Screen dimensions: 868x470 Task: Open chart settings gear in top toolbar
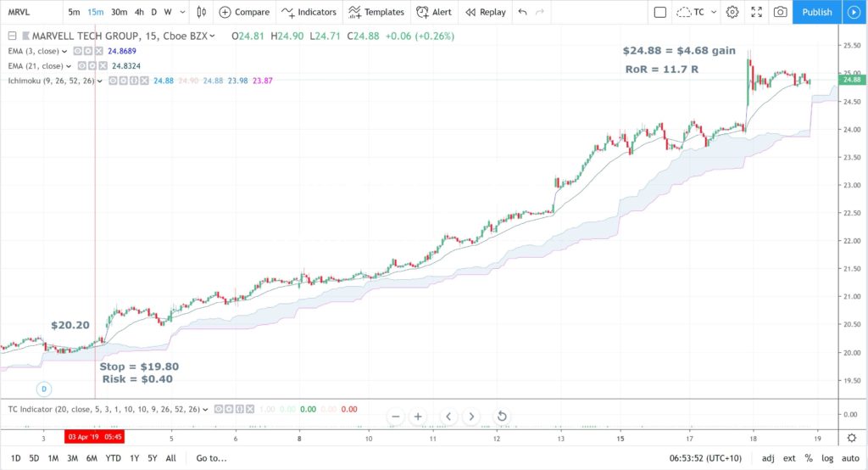pyautogui.click(x=732, y=12)
